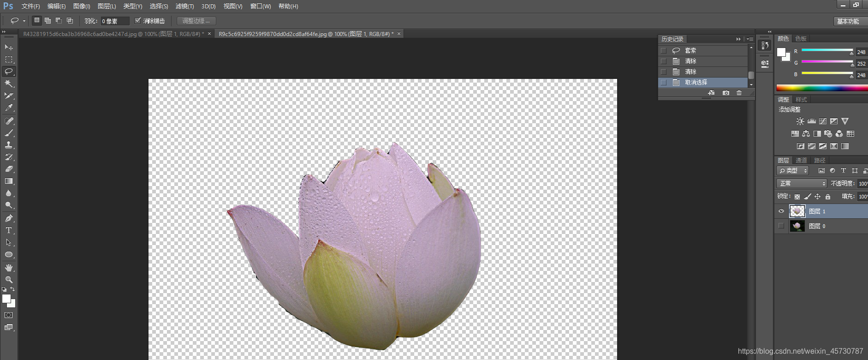
Task: Change the screen mode icon
Action: pos(9,327)
